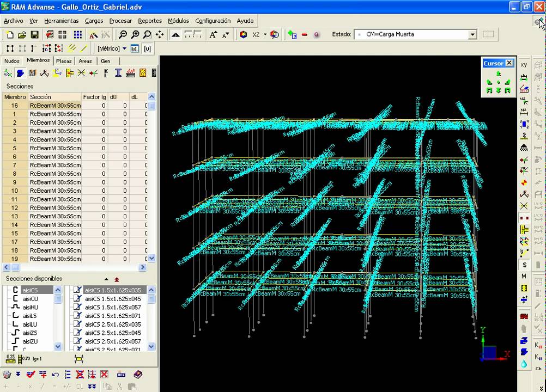Click the zoom out magnifier icon
This screenshot has height=392, width=546.
(x=123, y=35)
